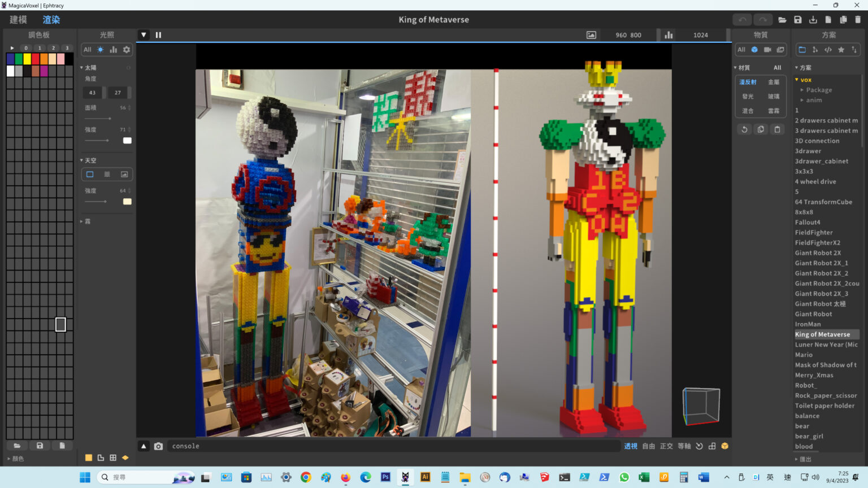Adjust the sun 面積 (area) slider

click(98, 119)
